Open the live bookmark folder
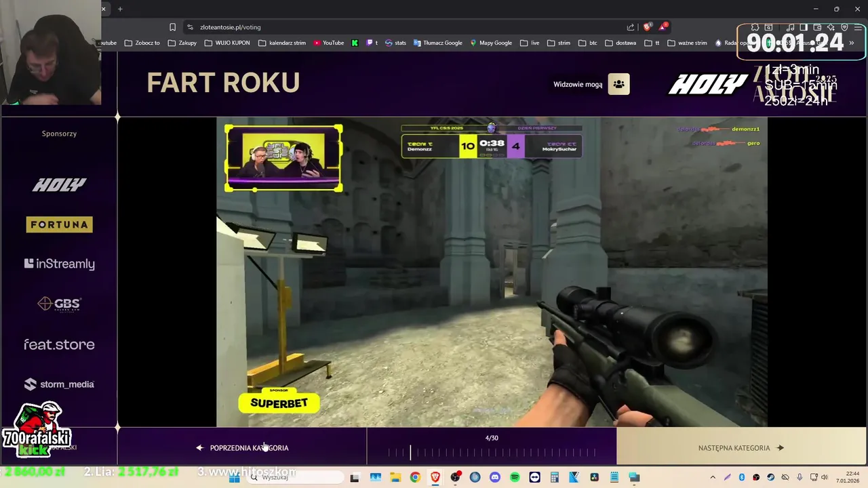Viewport: 868px width, 488px height. click(x=530, y=43)
